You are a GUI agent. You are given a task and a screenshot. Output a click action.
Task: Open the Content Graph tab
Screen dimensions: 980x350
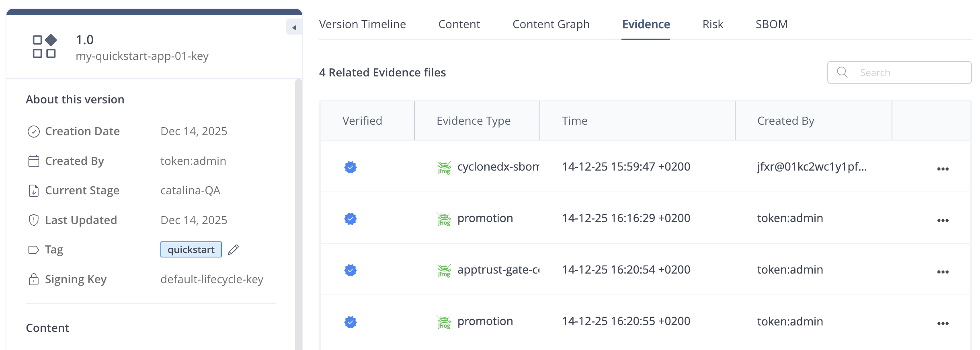551,24
